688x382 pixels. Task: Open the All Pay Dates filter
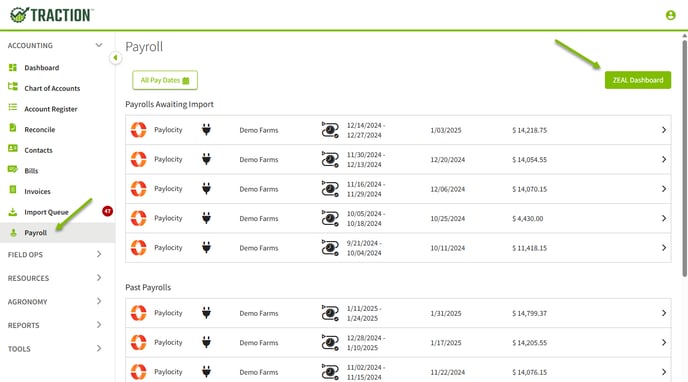(x=165, y=80)
